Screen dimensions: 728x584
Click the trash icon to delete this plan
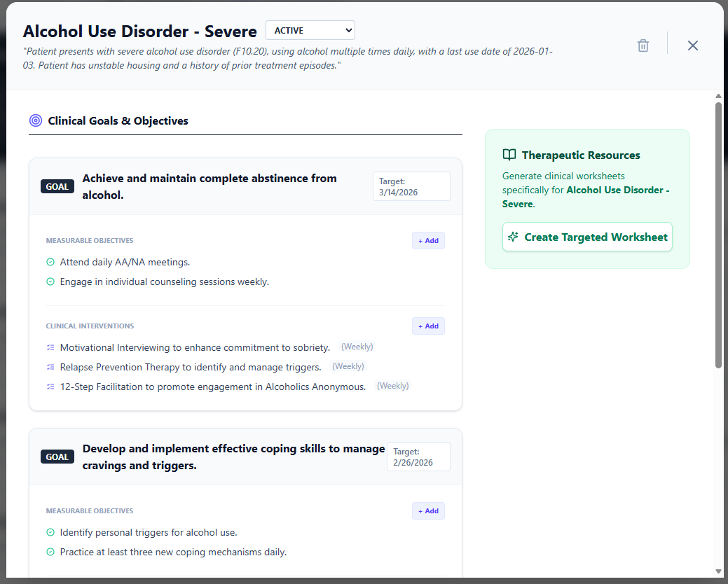[x=643, y=45]
